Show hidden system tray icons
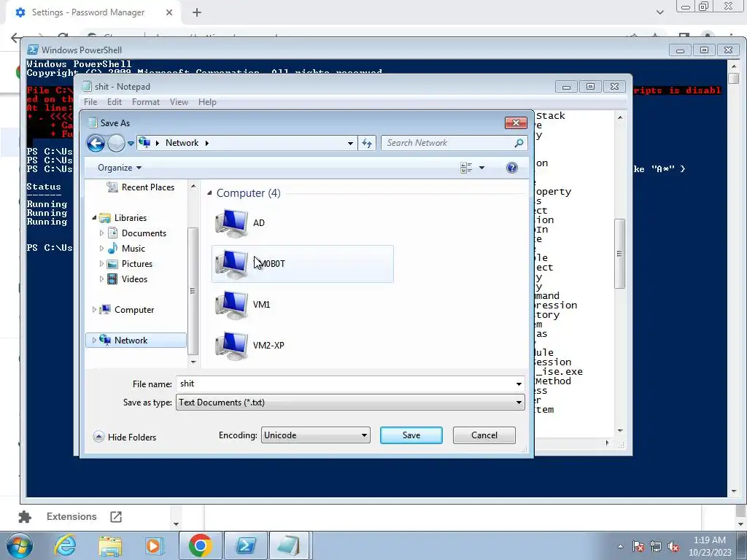 pyautogui.click(x=620, y=546)
